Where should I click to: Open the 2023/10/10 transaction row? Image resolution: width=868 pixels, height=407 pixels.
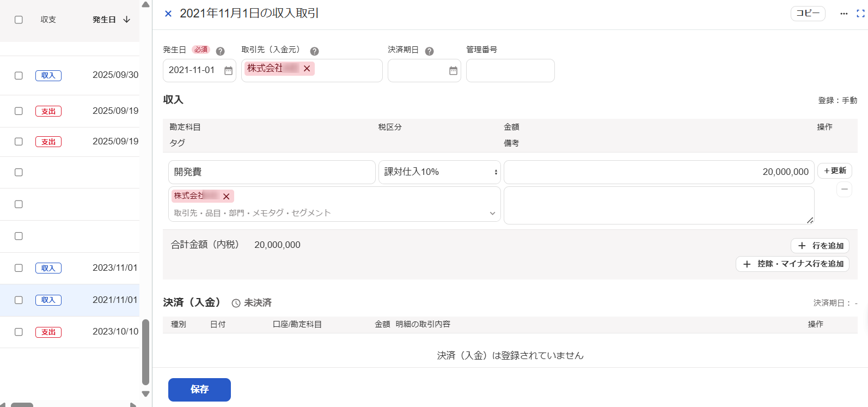[70, 332]
